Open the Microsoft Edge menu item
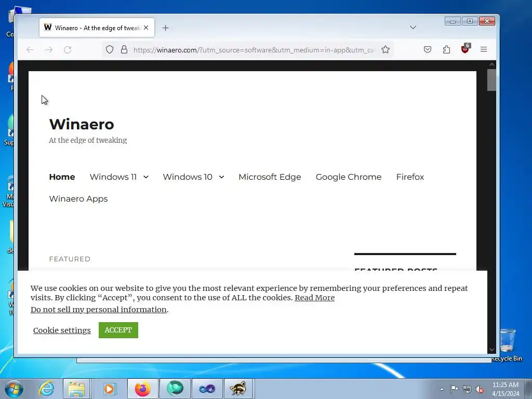The height and width of the screenshot is (399, 532). tap(270, 177)
